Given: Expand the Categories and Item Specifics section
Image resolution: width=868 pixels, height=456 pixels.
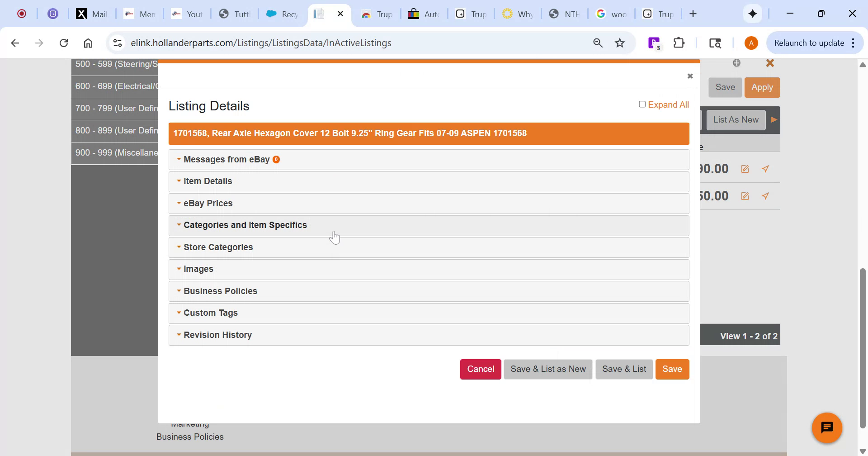Looking at the screenshot, I should coord(245,225).
